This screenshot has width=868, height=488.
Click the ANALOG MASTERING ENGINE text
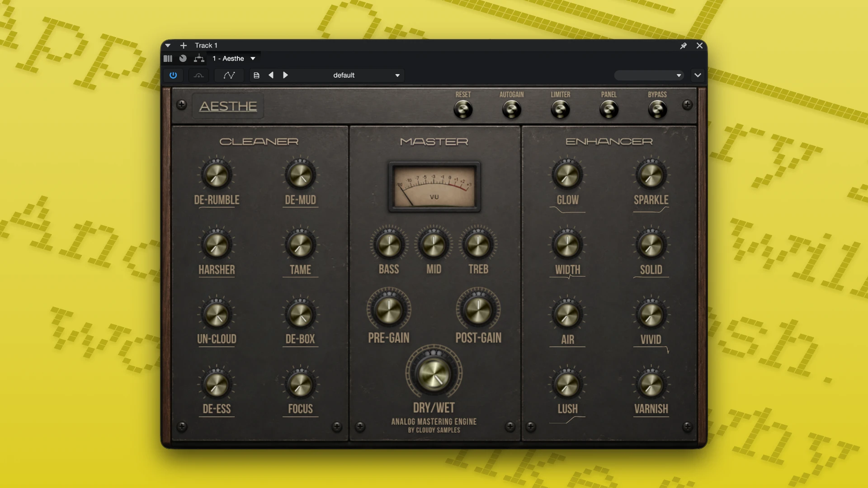pyautogui.click(x=434, y=422)
